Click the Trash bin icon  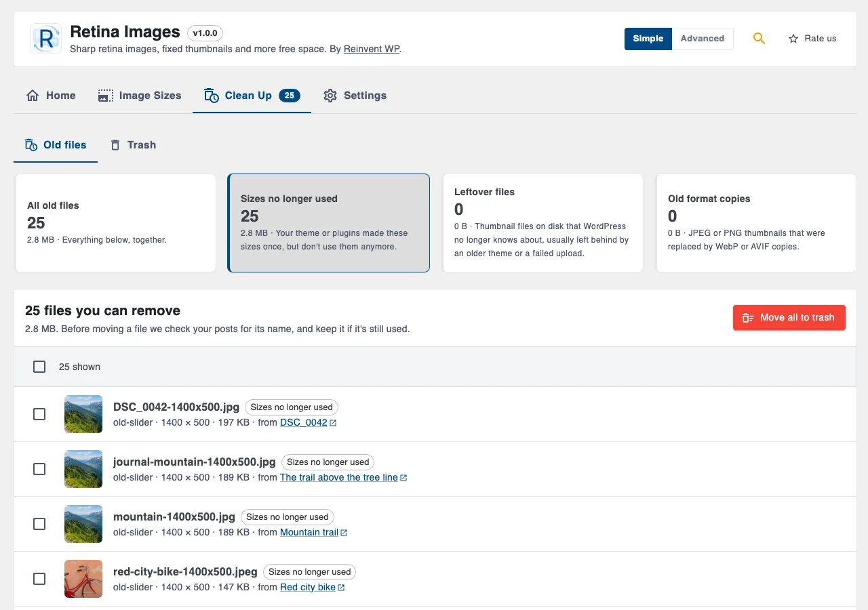115,145
